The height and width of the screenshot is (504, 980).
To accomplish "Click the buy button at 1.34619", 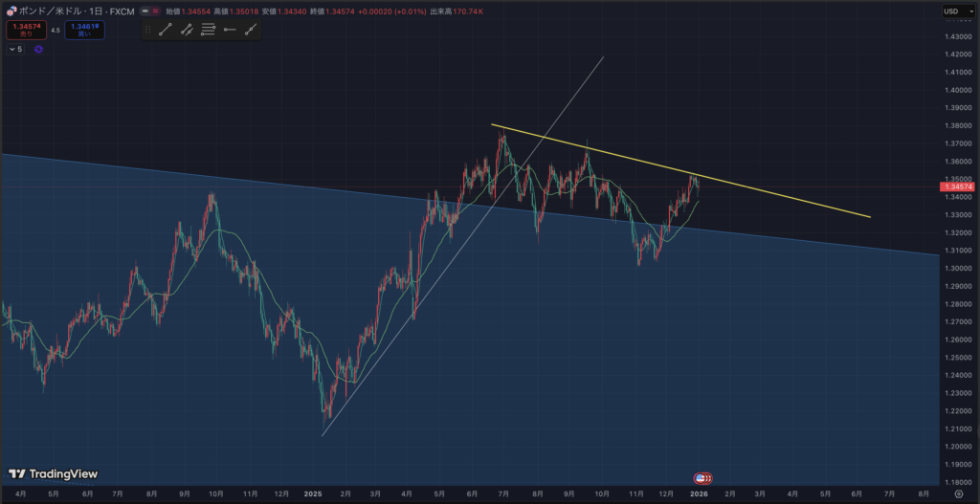I will point(85,30).
